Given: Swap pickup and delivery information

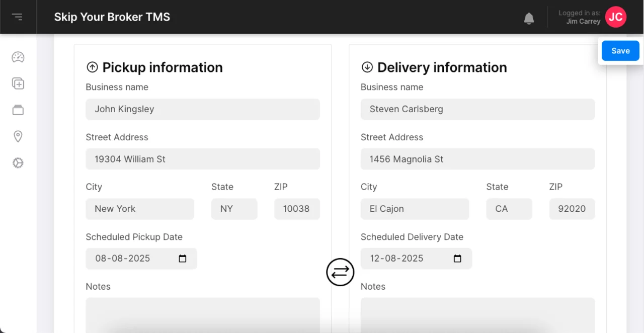Looking at the screenshot, I should (x=340, y=272).
